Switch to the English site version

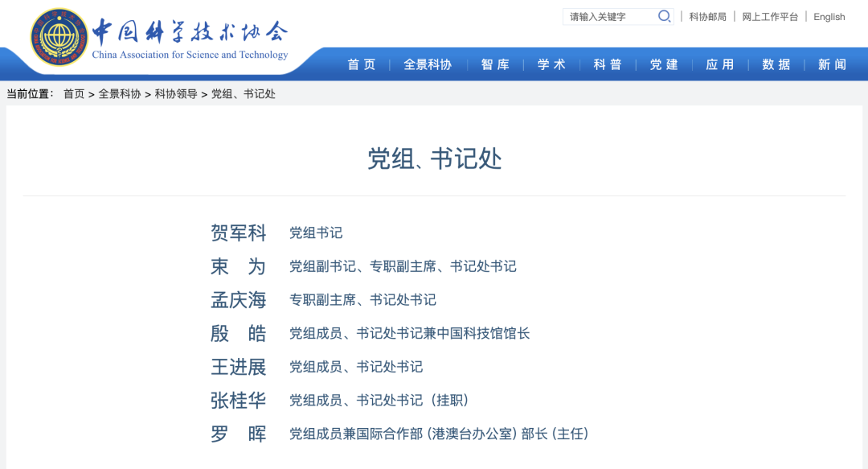[x=829, y=17]
